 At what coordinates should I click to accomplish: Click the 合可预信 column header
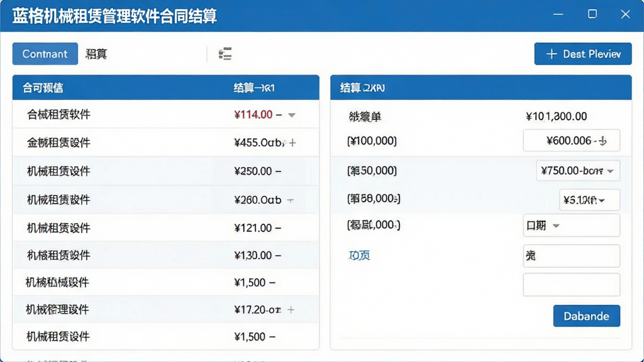43,88
